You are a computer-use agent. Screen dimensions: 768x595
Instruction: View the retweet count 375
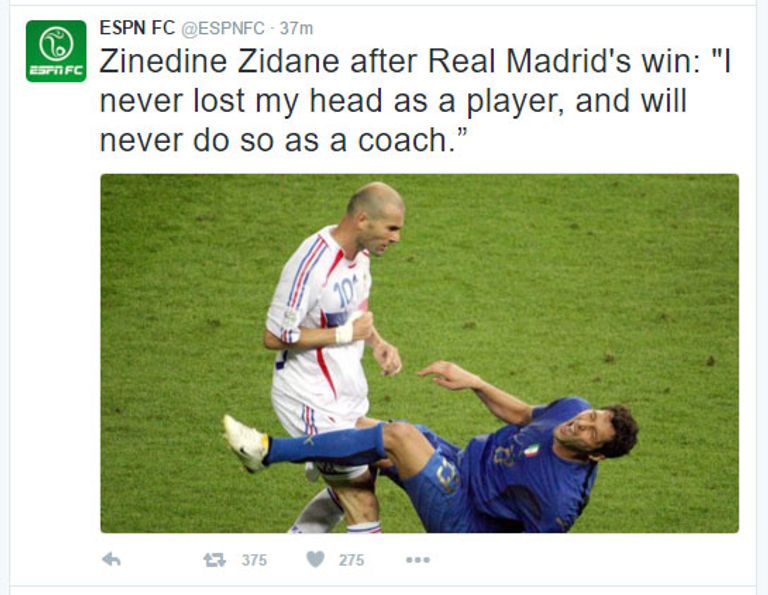coord(254,560)
